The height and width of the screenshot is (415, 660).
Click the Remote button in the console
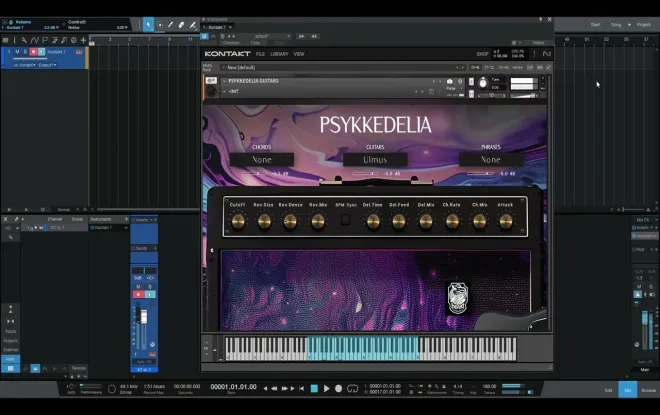point(78,368)
